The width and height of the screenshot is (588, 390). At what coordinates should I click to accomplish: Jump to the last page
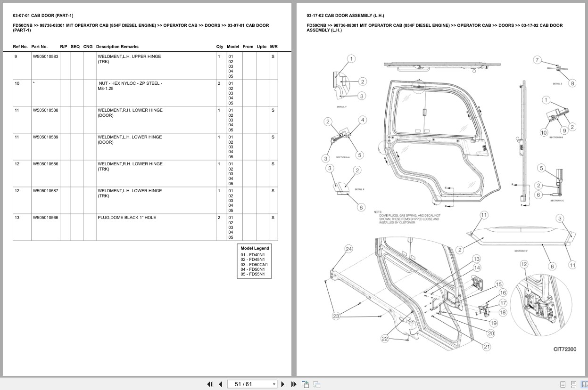[294, 384]
